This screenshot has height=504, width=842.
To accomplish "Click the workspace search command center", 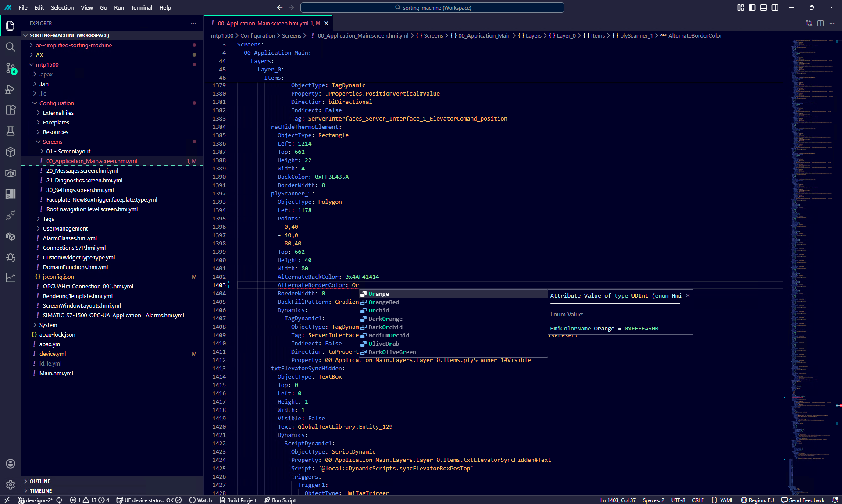I will coord(432,7).
